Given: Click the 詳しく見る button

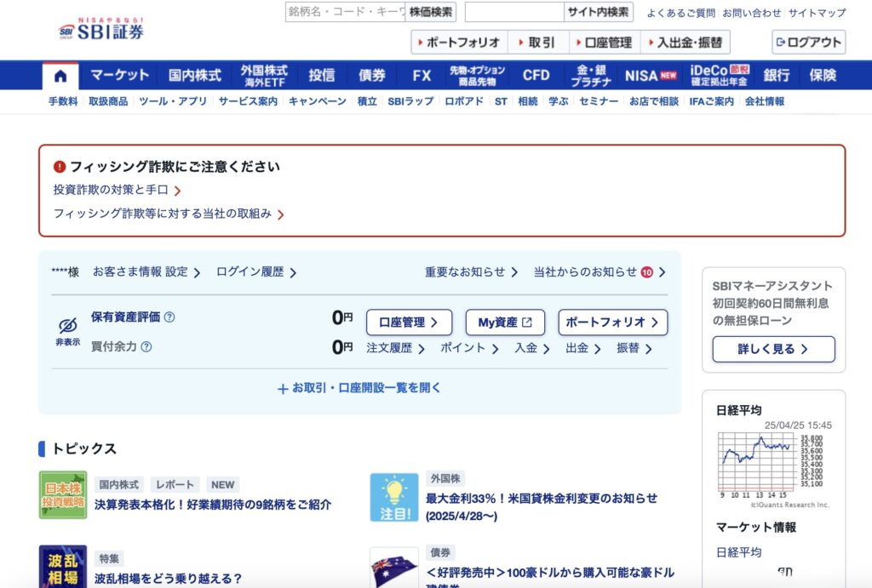Looking at the screenshot, I should click(x=773, y=349).
